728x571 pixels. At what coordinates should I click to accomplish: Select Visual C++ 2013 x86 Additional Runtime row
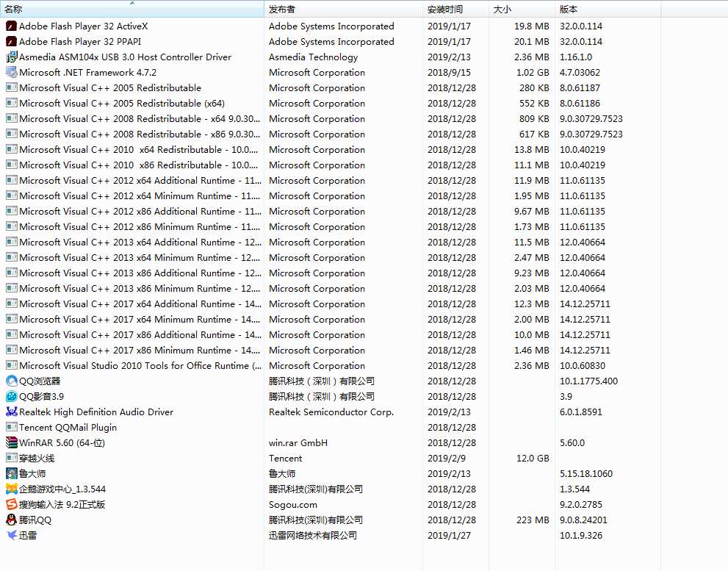(x=331, y=273)
